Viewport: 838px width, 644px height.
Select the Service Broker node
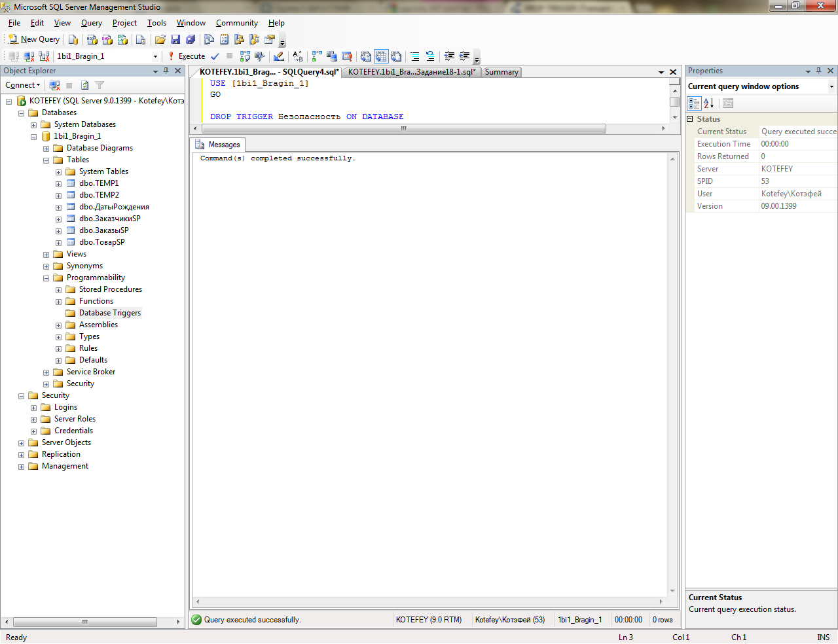pyautogui.click(x=91, y=372)
